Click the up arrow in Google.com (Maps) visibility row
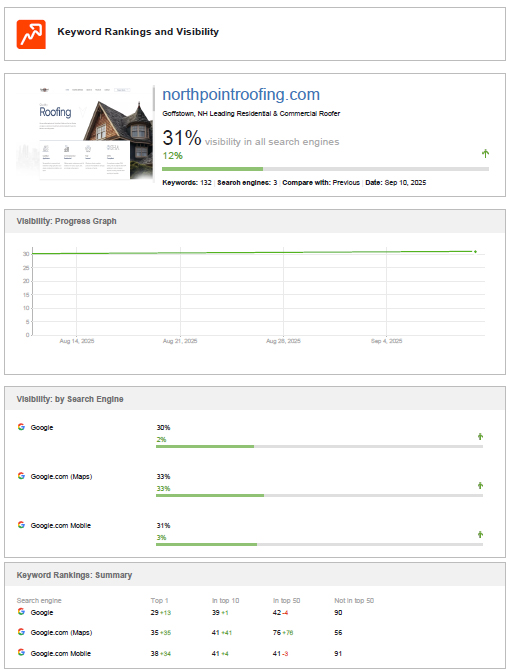Image resolution: width=510 pixels, height=669 pixels. 480,485
